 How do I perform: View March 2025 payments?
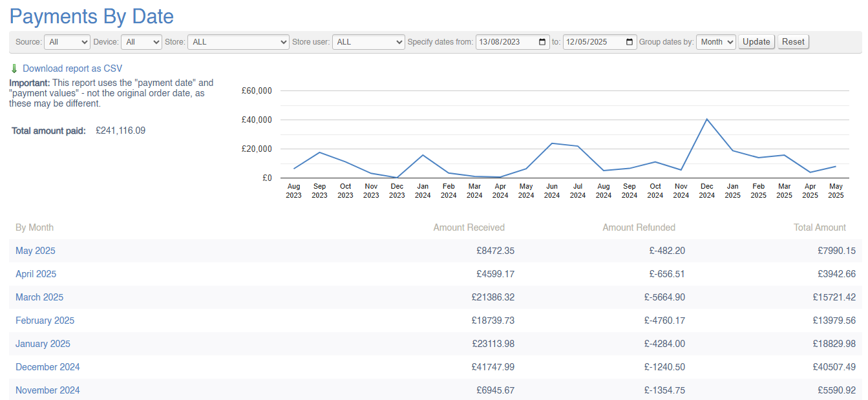point(39,297)
